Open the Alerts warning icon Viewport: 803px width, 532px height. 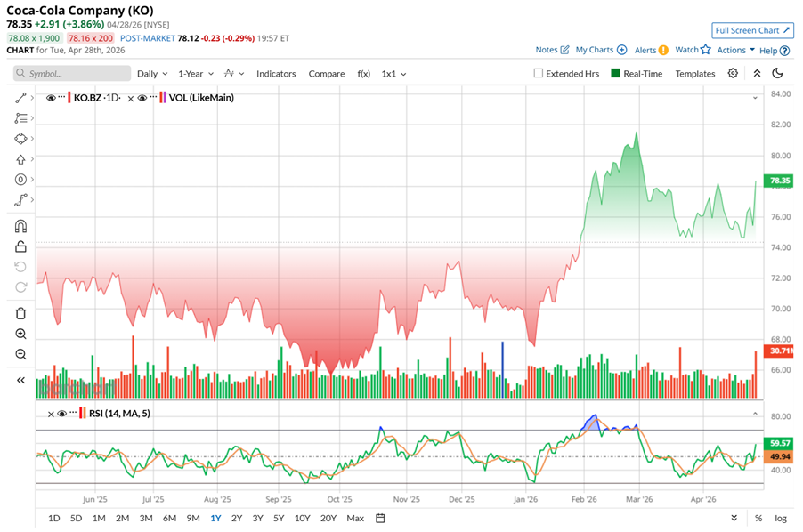pos(663,50)
